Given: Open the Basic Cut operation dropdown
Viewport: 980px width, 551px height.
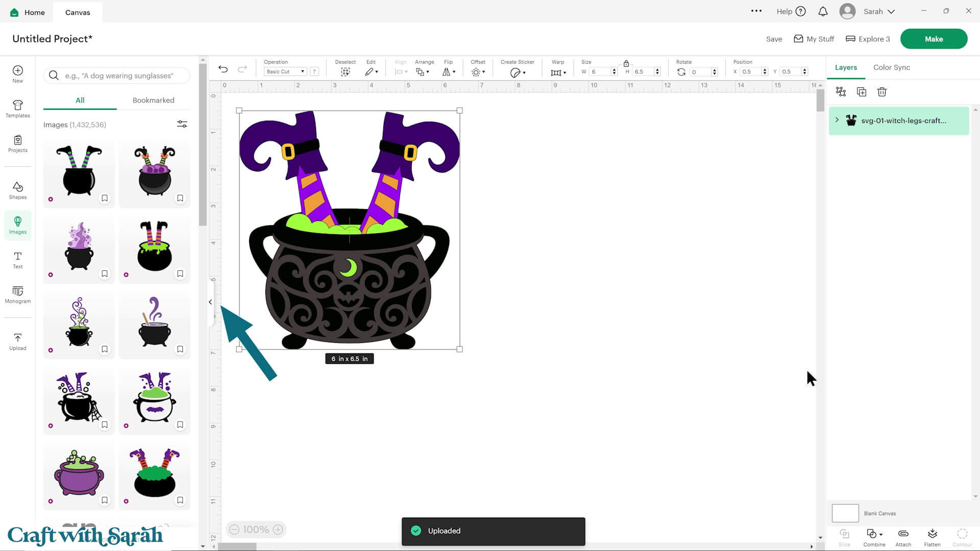Looking at the screenshot, I should [x=284, y=71].
